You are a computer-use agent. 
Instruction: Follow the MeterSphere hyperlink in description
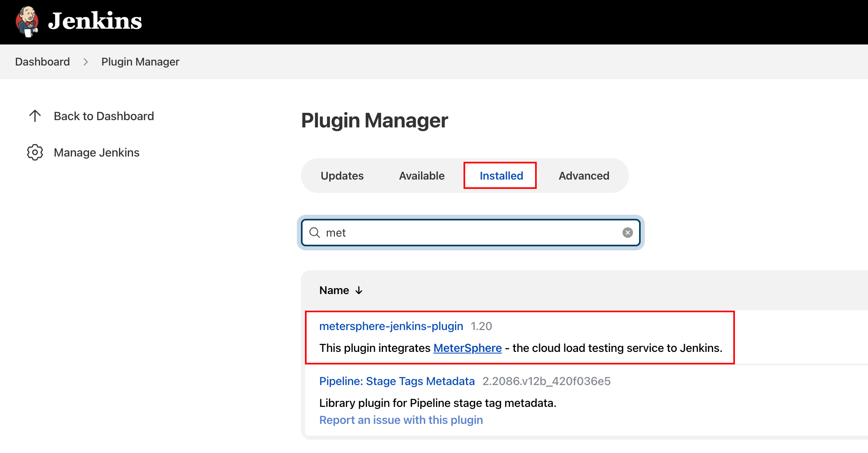click(x=468, y=348)
